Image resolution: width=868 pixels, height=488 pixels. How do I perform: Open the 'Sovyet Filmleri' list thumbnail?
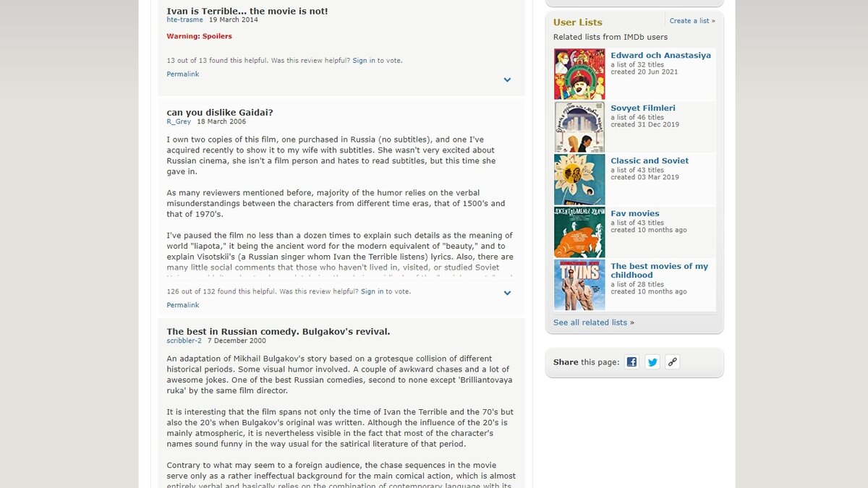click(579, 127)
